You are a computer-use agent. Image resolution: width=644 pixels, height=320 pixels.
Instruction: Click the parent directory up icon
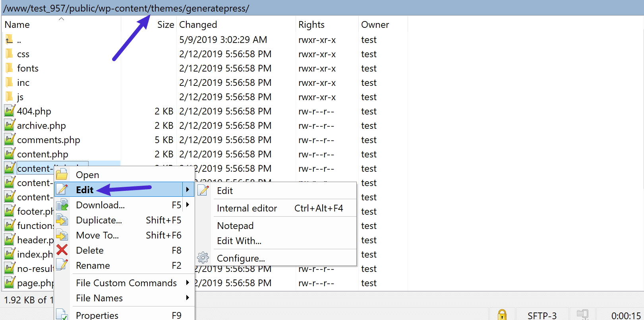[x=10, y=40]
